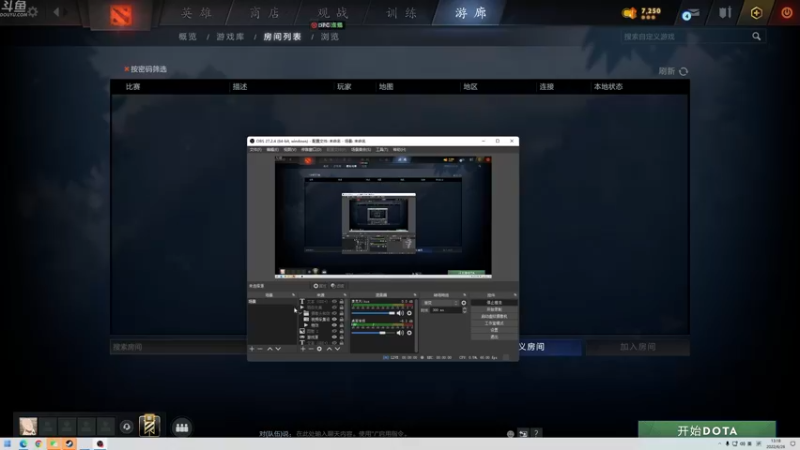
Task: Toggle visibility of 视频采集设备 source
Action: coord(335,319)
